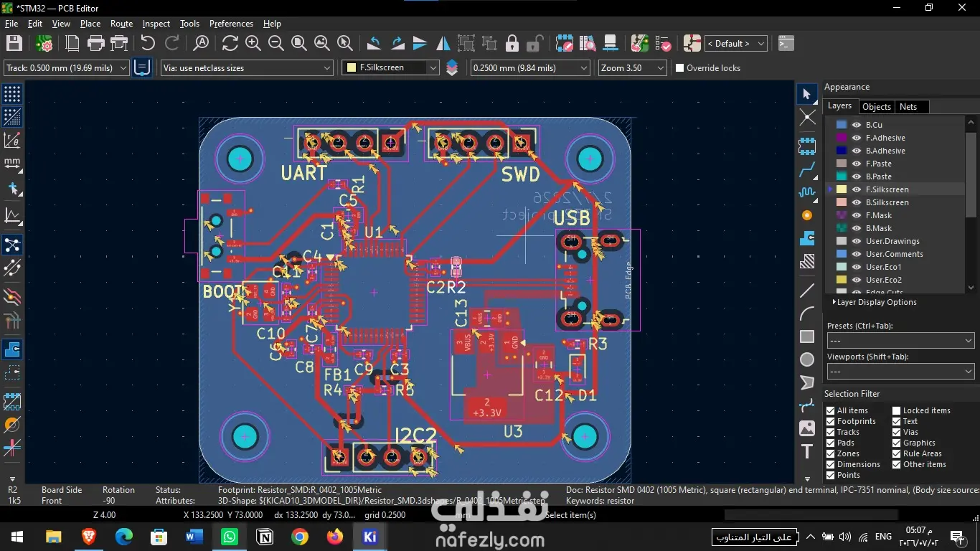
Task: Open the Presets dropdown
Action: point(900,341)
